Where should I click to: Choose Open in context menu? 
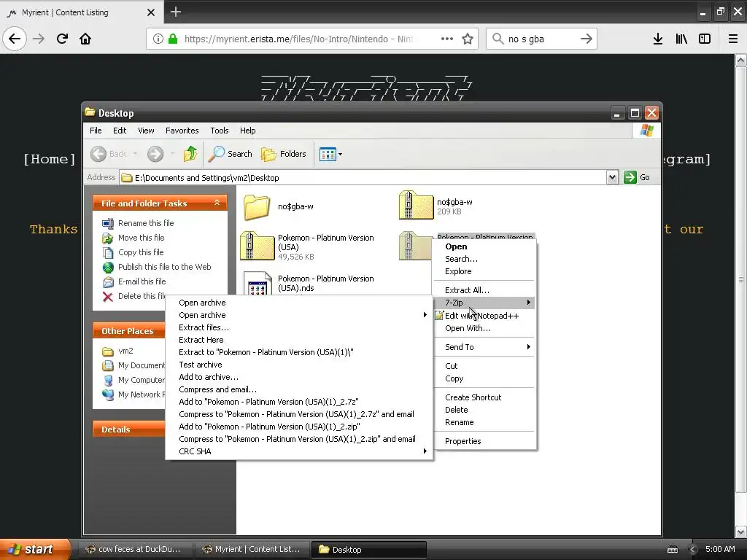click(x=484, y=246)
